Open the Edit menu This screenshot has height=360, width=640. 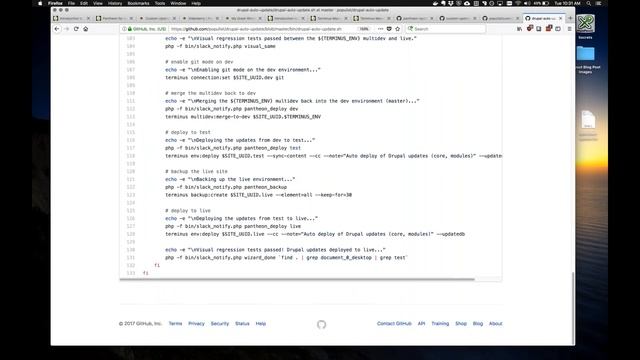pyautogui.click(x=84, y=3)
